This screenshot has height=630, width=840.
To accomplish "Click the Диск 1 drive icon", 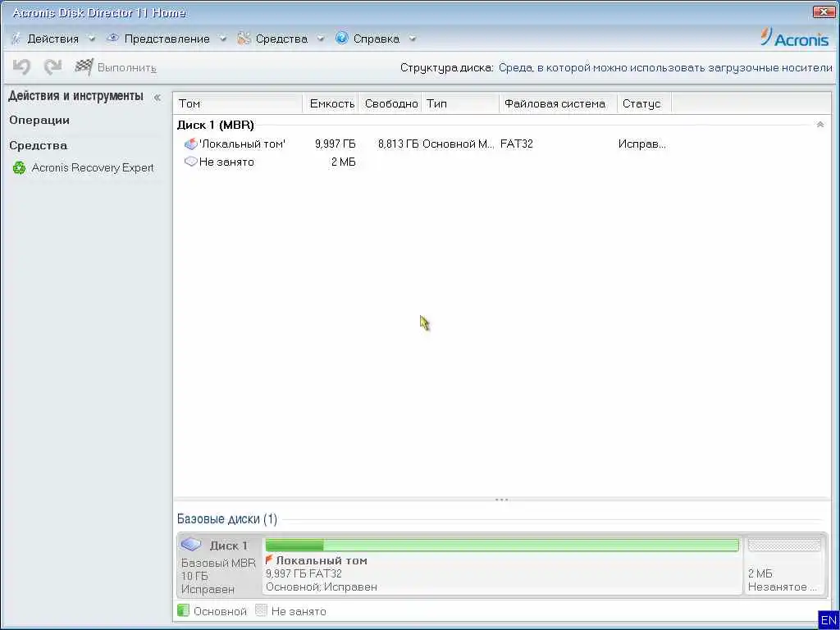I will click(190, 545).
